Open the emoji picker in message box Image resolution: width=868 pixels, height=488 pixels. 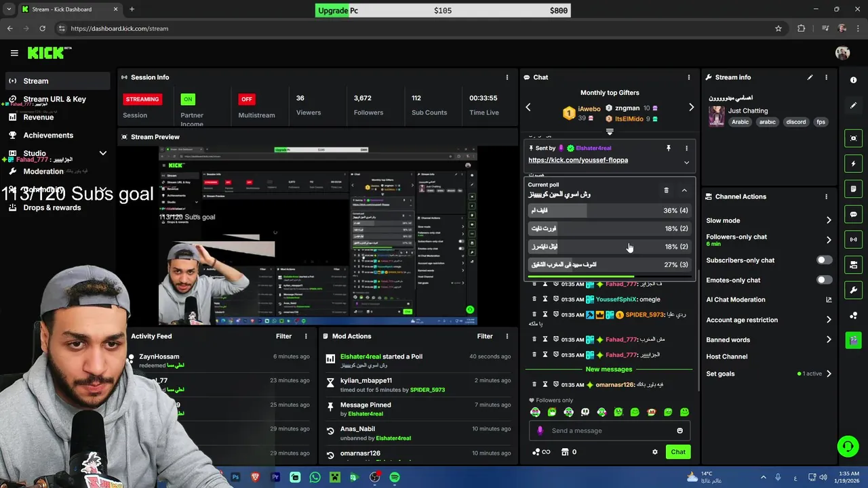679,430
